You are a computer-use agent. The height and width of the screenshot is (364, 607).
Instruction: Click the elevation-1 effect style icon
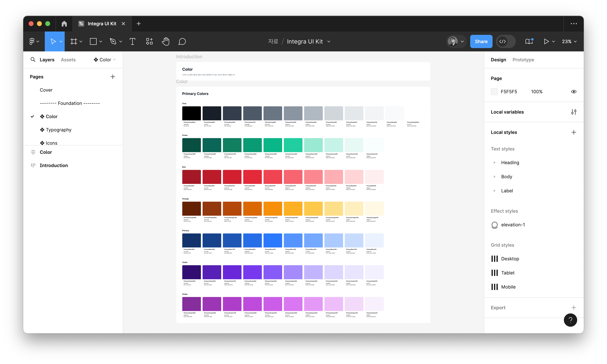coord(494,225)
